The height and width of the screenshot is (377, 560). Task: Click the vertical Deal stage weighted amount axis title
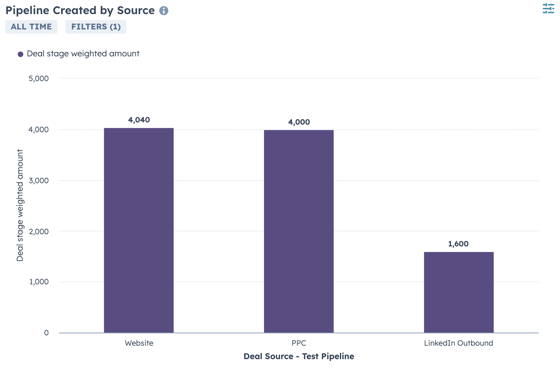point(20,205)
